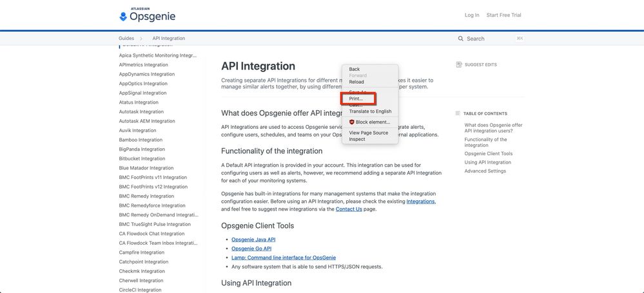Open APImetrics Integration sidebar item
The width and height of the screenshot is (644, 293).
(143, 65)
